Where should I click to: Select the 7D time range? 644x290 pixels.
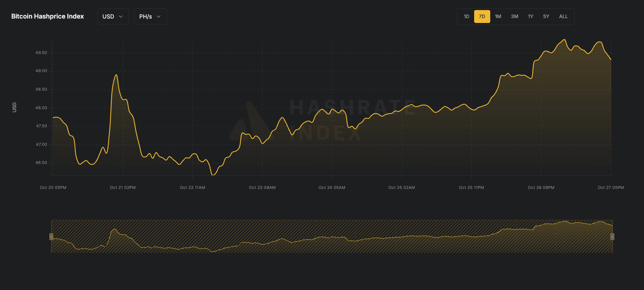click(x=482, y=17)
